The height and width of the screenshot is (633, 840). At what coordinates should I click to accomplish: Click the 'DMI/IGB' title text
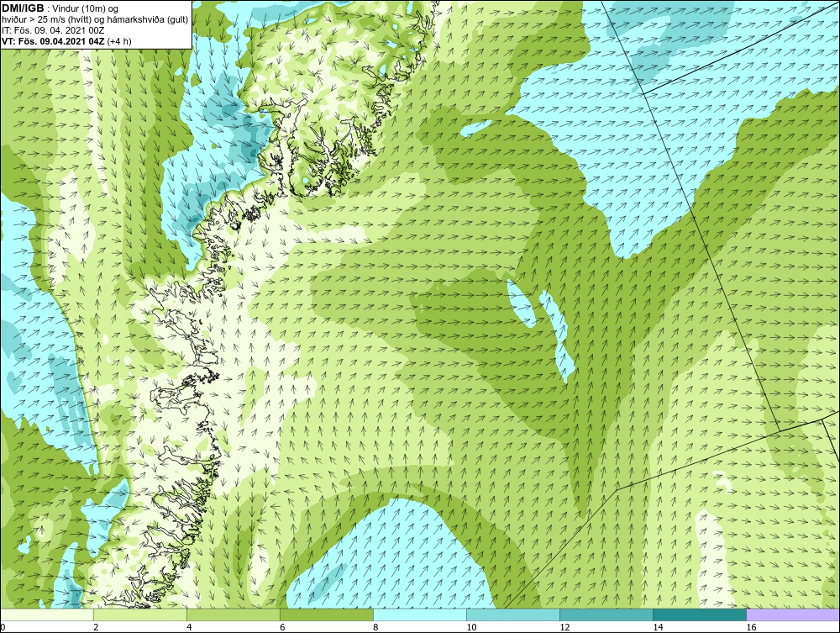coord(24,8)
